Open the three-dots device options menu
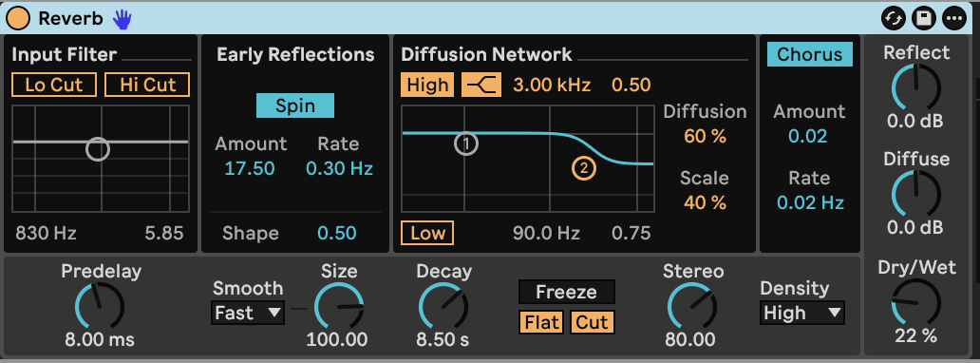Screen dimensions: 980x363 pyautogui.click(x=953, y=19)
